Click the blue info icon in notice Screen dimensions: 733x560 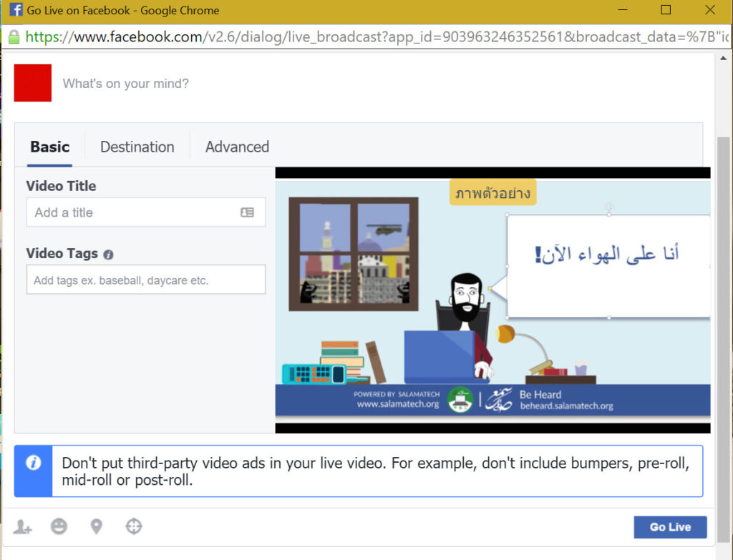click(x=33, y=463)
